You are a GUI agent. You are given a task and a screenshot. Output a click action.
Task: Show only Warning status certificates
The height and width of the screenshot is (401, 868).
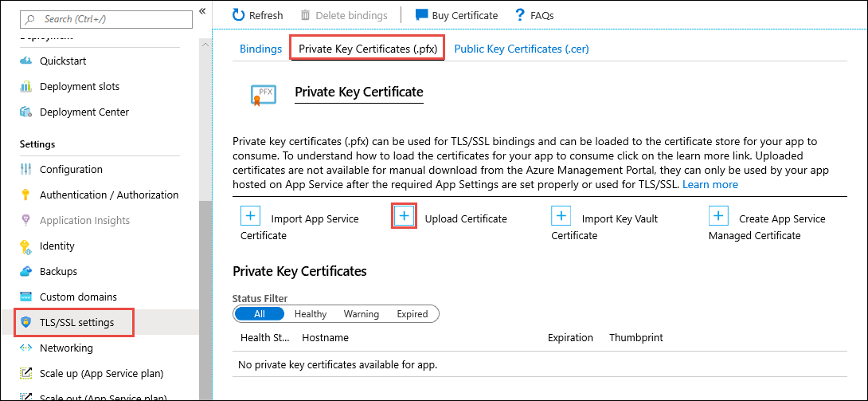(362, 314)
